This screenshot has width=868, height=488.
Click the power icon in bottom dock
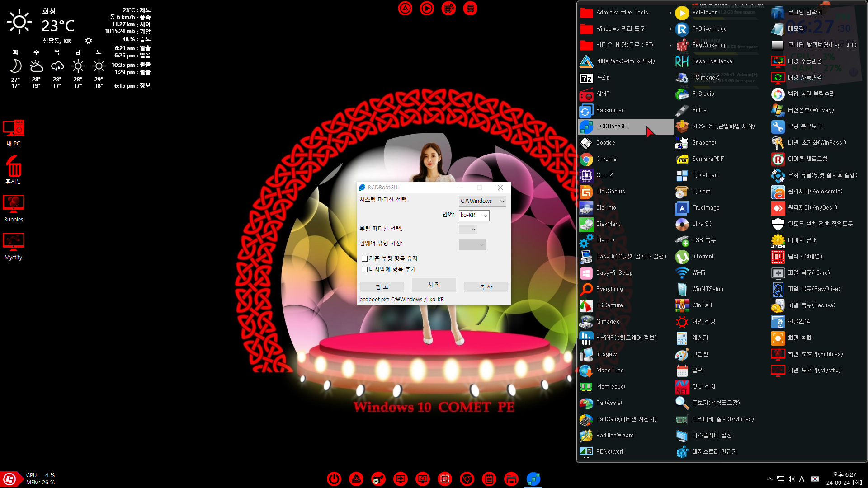[x=334, y=479]
